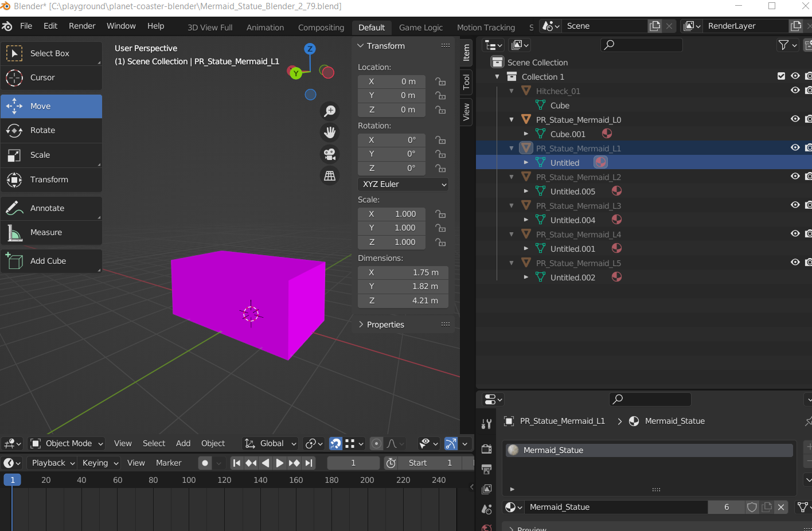Select the Select Box tool

[x=51, y=53]
